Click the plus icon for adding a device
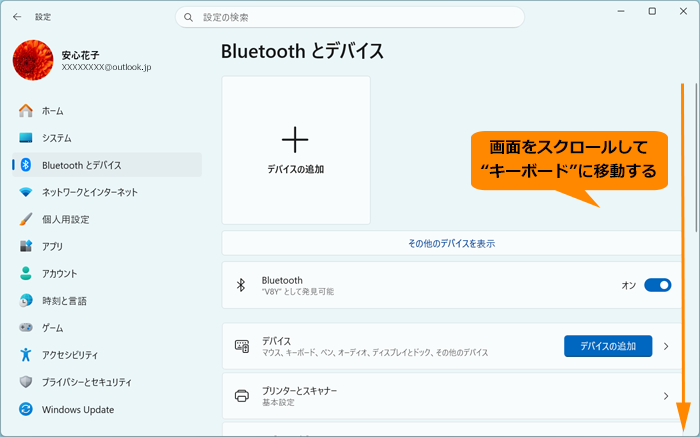The image size is (700, 437). 295,140
